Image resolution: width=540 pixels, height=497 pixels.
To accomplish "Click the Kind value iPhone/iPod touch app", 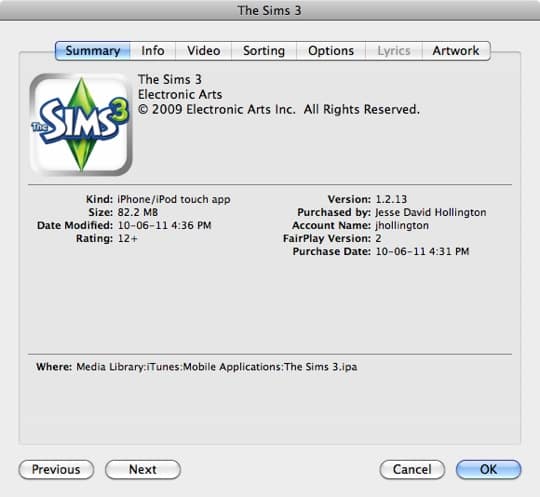I will point(174,199).
